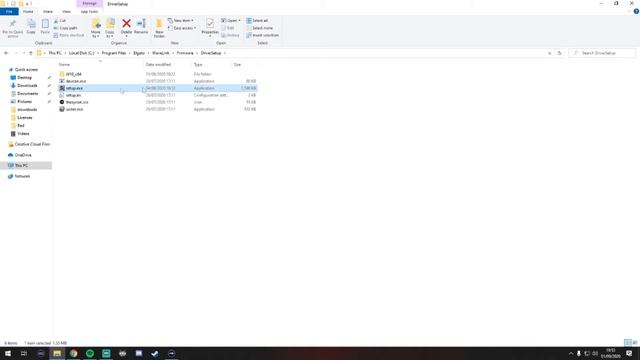Switch to the View ribbon tab
640x360 pixels.
tap(66, 11)
